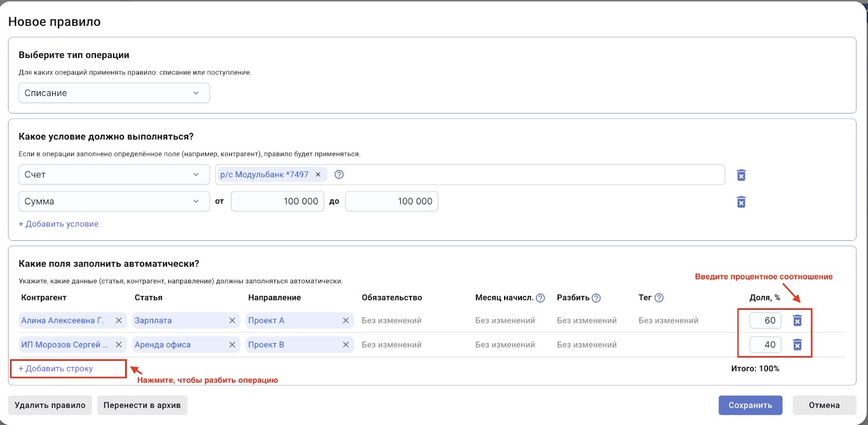Image resolution: width=868 pixels, height=425 pixels.
Task: Remove the 60% share row
Action: tap(797, 321)
